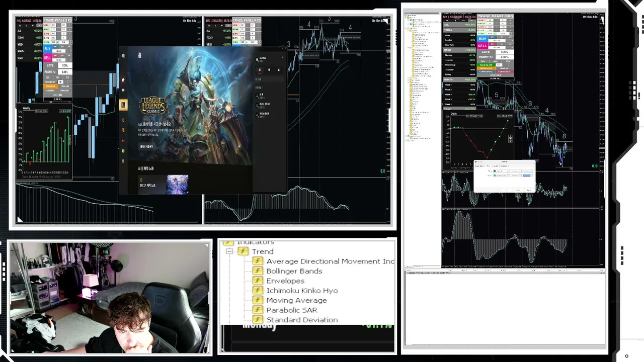644x362 pixels.
Task: Click the blue button in the MACD dialog
Action: (x=527, y=175)
